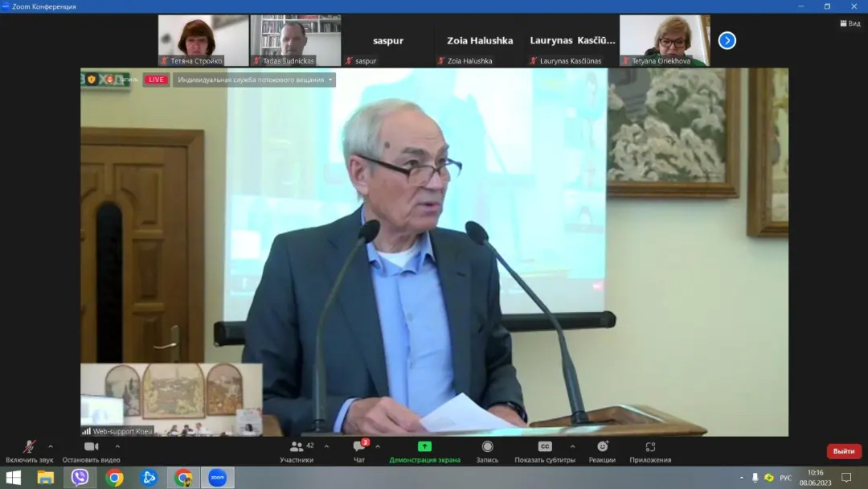Screen dimensions: 868x489
Task: Open the Вид view menu
Action: (850, 23)
